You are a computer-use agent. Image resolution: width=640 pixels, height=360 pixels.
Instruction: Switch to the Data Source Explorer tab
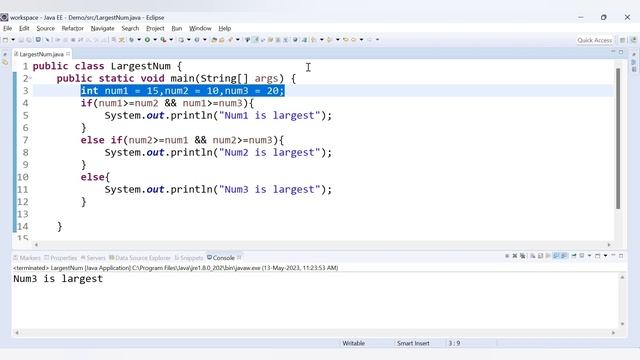140,258
